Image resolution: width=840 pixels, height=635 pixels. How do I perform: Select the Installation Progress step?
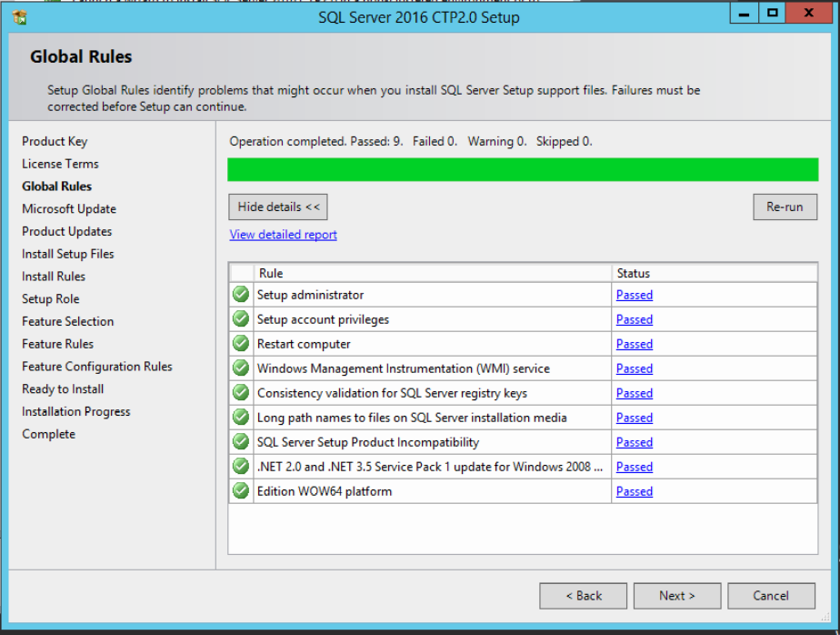click(x=76, y=412)
